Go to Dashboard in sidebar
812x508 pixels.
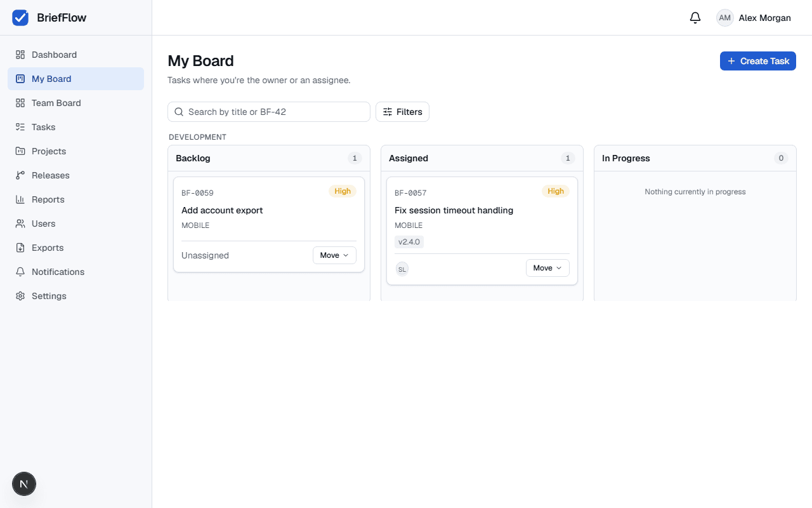tap(75, 55)
